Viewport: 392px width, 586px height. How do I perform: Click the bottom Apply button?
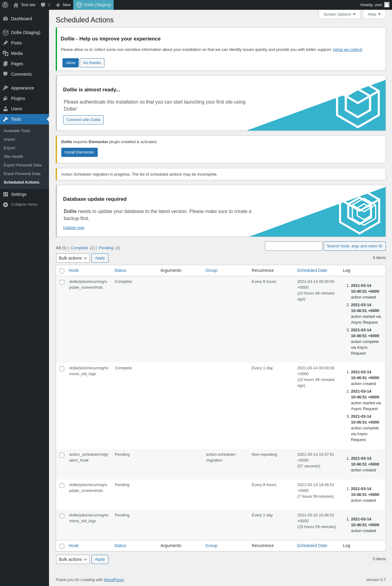[100, 559]
